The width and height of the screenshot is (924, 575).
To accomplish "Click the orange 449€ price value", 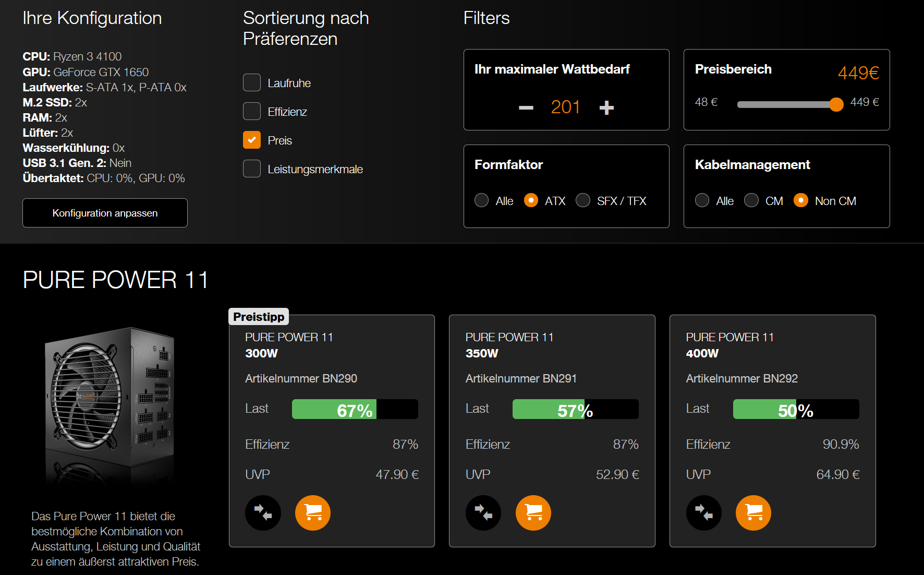I will point(858,73).
